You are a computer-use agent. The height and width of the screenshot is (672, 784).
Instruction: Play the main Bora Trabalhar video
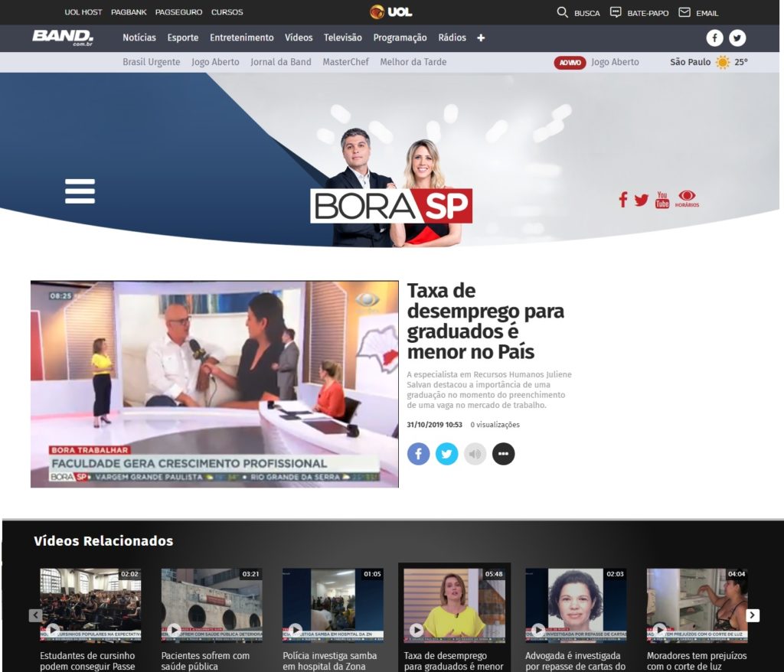pyautogui.click(x=214, y=384)
